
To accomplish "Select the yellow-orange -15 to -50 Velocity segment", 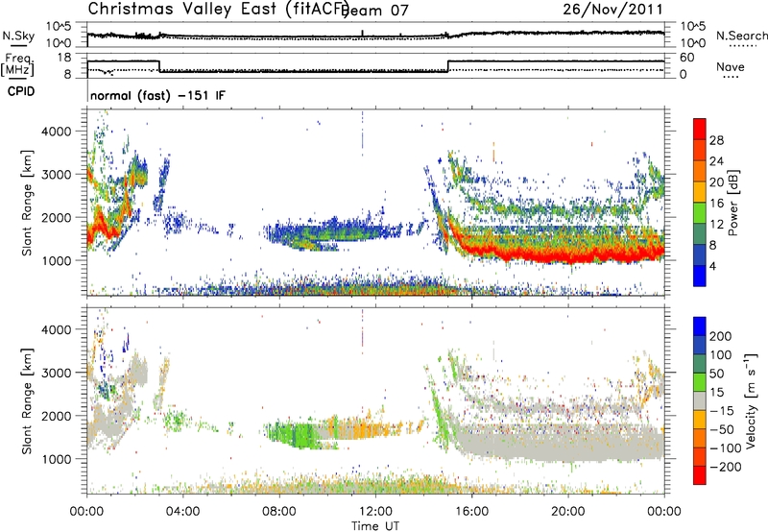I will 700,420.
